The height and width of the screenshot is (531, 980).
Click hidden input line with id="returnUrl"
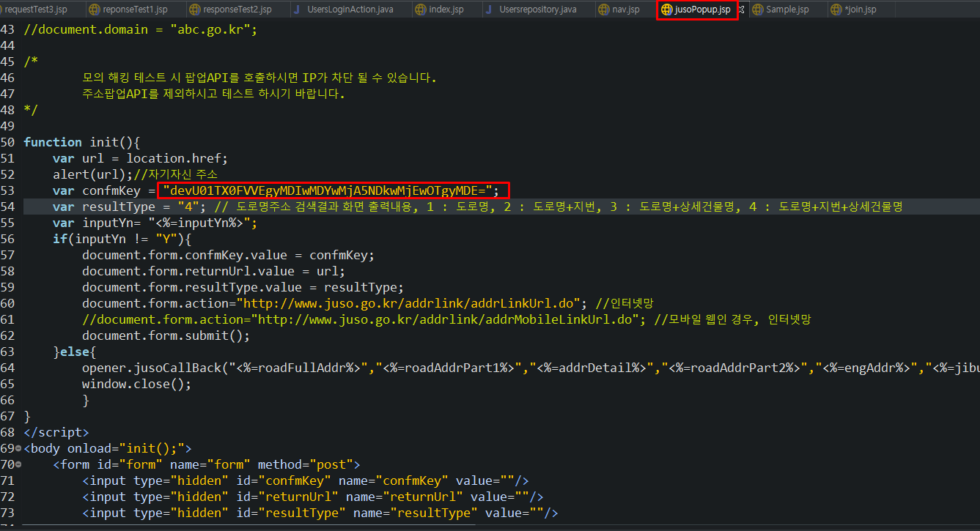(x=313, y=497)
